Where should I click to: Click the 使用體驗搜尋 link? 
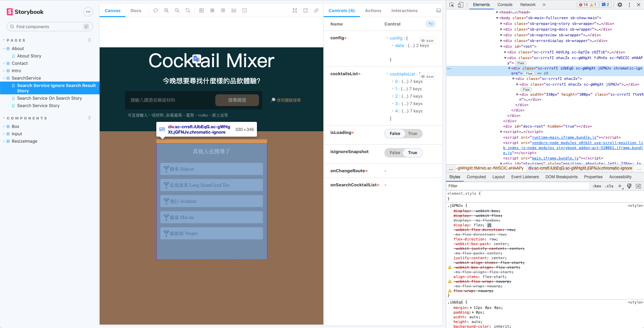point(286,100)
